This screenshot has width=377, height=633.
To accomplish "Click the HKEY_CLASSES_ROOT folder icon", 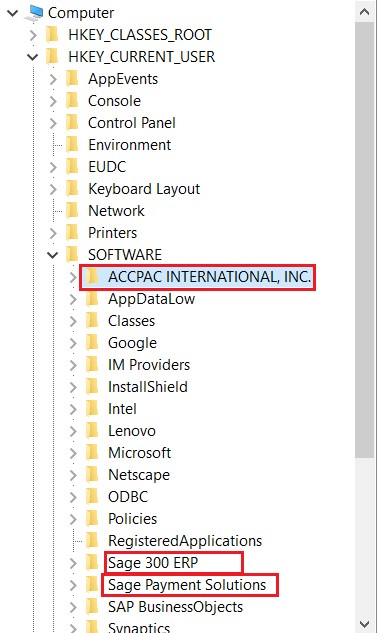I will [52, 35].
